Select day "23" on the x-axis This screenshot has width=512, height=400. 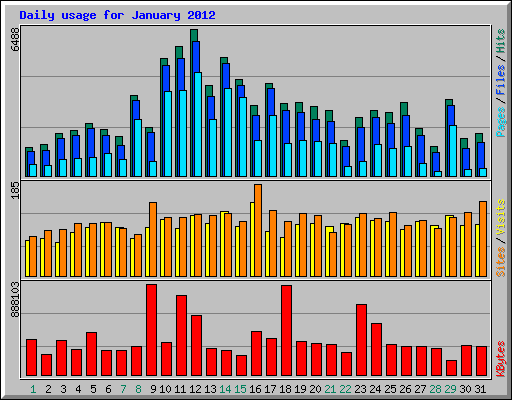tap(360, 389)
